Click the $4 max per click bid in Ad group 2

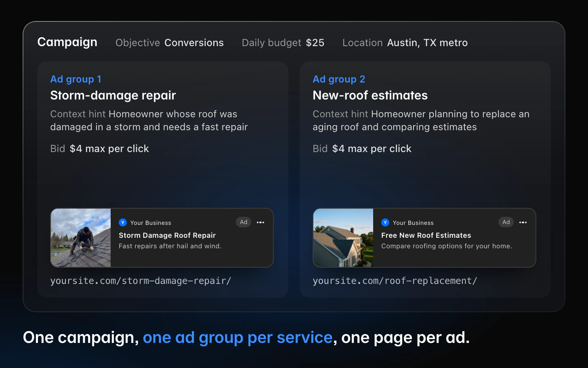[372, 149]
